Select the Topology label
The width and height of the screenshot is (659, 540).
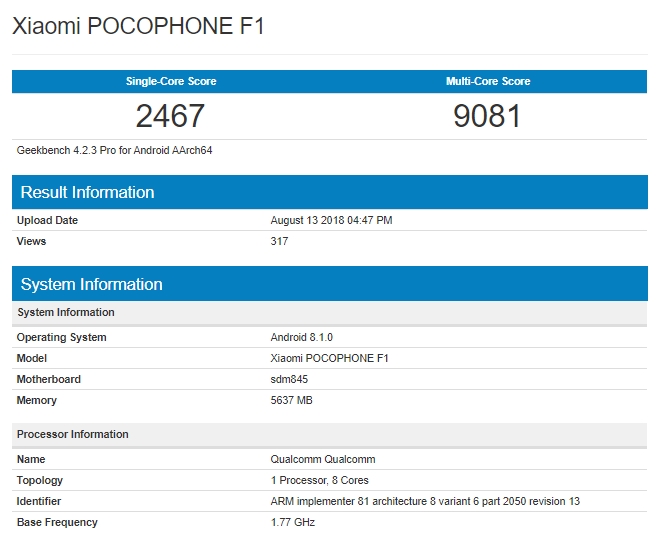click(40, 480)
